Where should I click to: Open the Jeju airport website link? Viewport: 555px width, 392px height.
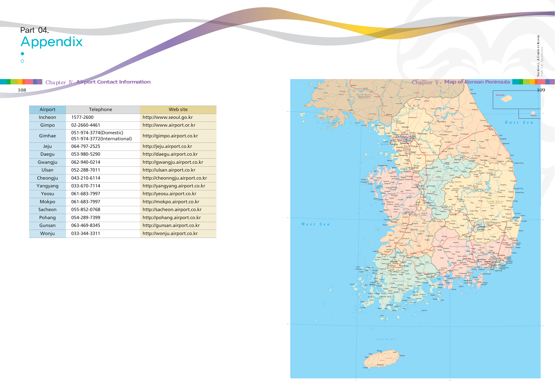pos(167,146)
